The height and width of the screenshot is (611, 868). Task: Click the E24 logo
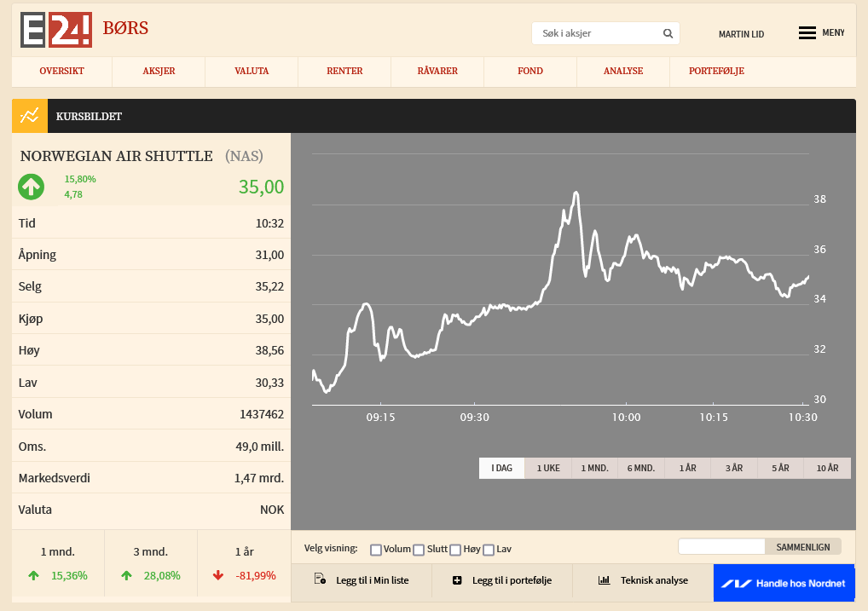click(56, 30)
